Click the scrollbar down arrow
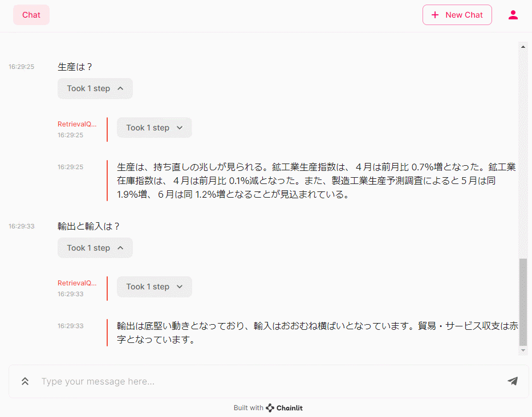Screen dimensions: 532x417 pyautogui.click(x=523, y=350)
